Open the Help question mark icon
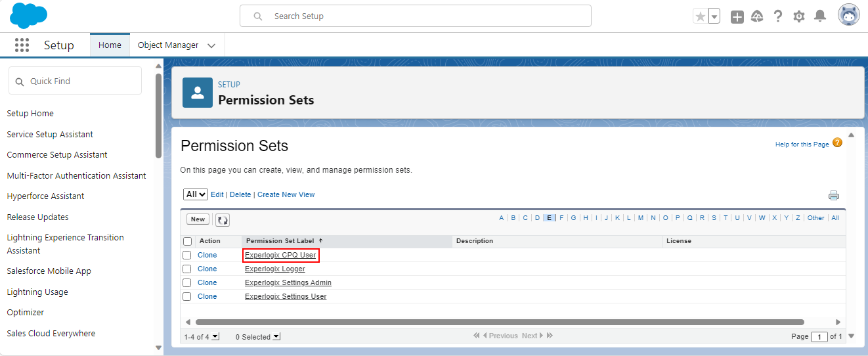Image resolution: width=868 pixels, height=356 pixels. pyautogui.click(x=778, y=16)
